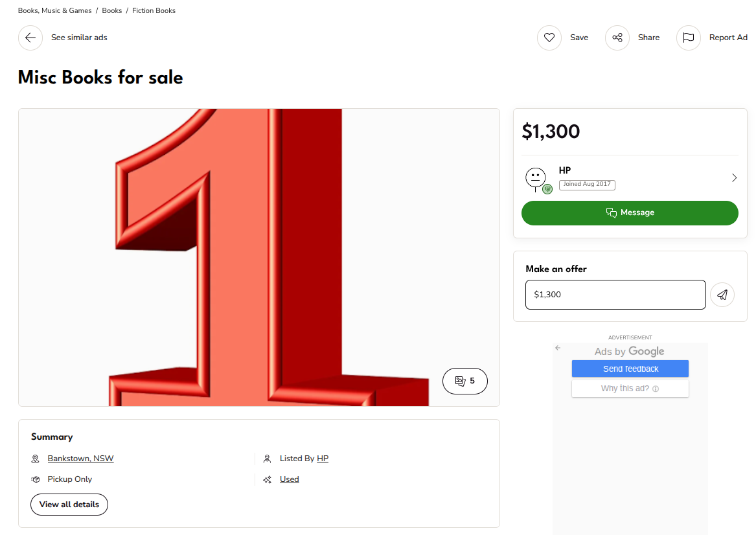This screenshot has width=756, height=535.
Task: Open photo gallery with 5 images
Action: point(464,381)
